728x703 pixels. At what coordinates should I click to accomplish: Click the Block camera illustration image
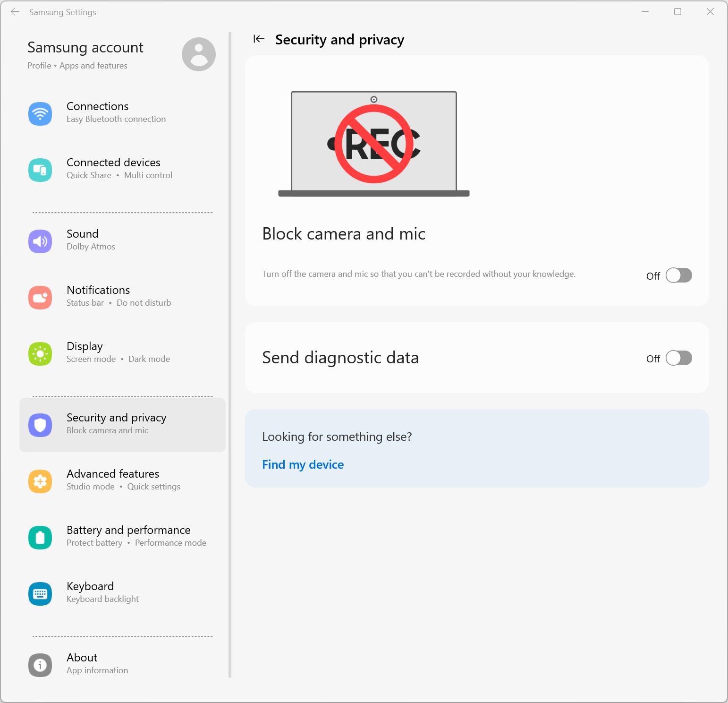[x=373, y=144]
